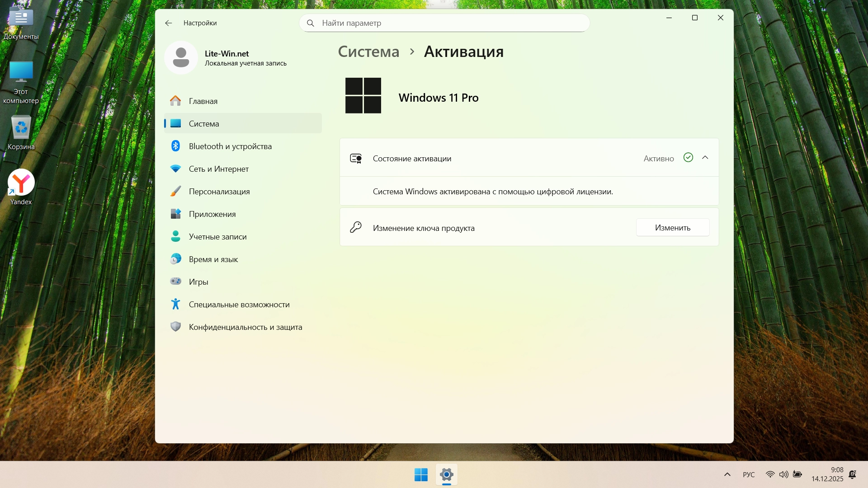Open the Windows Start menu
The image size is (868, 488).
(421, 475)
